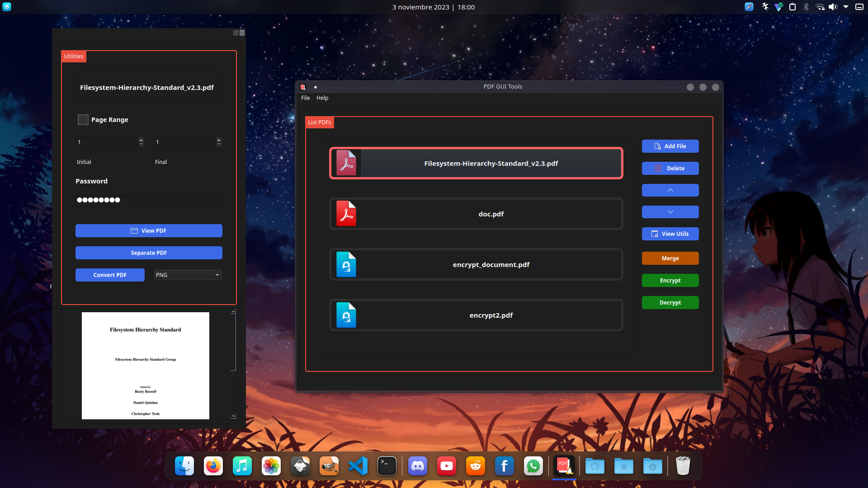This screenshot has height=488, width=868.
Task: Expand the top bar tray arrow
Action: [x=846, y=7]
